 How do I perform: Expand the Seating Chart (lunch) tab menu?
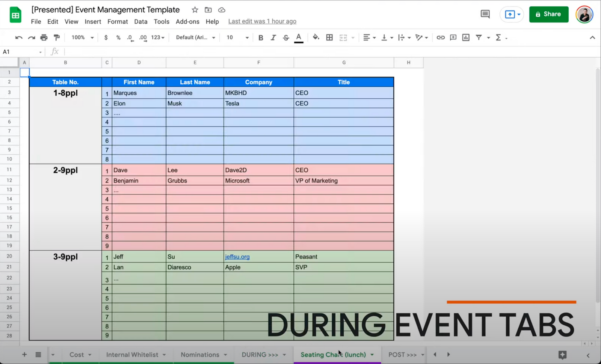tap(372, 354)
